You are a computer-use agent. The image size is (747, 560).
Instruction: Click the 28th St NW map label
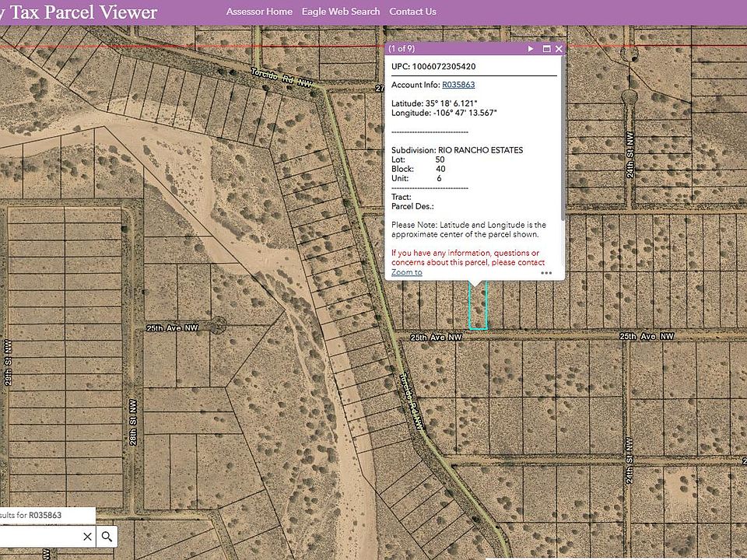[133, 422]
